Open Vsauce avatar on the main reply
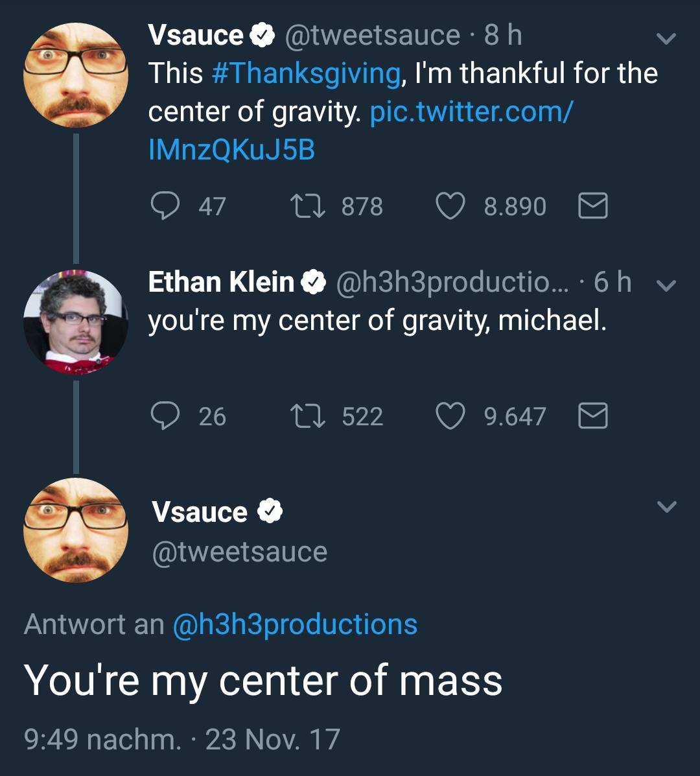Viewport: 700px width, 776px height. point(76,530)
